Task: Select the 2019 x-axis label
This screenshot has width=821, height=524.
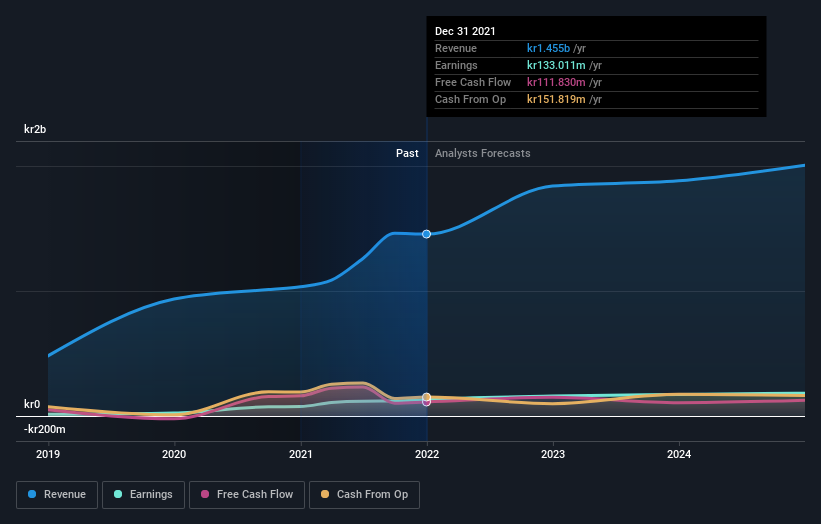Action: click(48, 454)
